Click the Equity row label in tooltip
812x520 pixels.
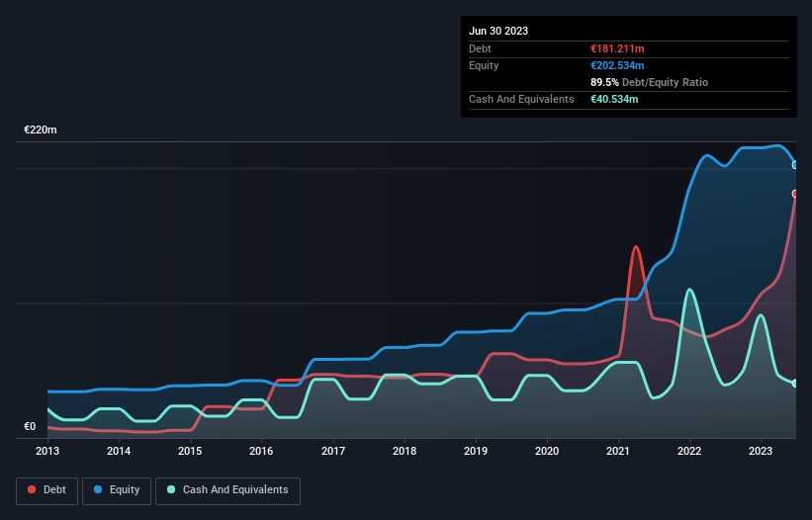click(484, 65)
